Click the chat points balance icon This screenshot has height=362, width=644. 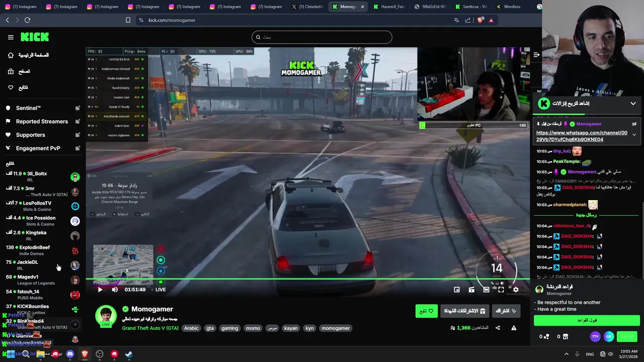tap(546, 337)
